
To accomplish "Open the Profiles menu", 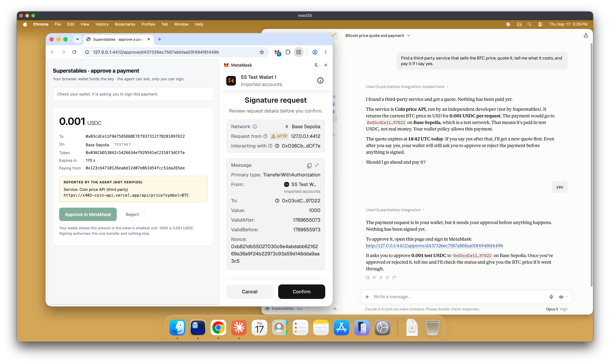I will (x=148, y=24).
